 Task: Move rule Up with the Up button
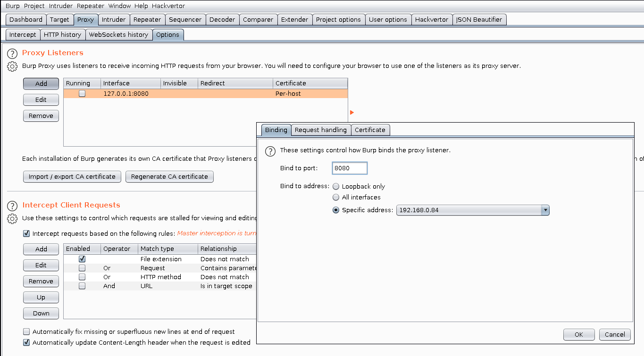pyautogui.click(x=41, y=297)
